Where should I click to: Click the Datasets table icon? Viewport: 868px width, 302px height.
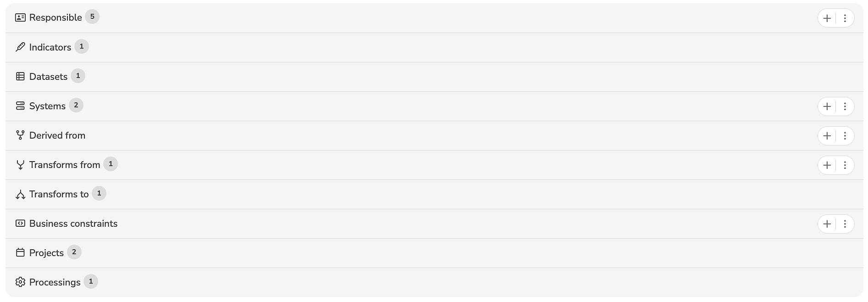[x=20, y=77]
